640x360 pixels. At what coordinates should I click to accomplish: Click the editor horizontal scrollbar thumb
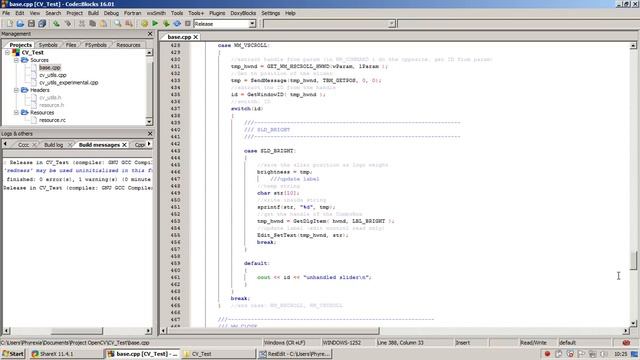[273, 331]
